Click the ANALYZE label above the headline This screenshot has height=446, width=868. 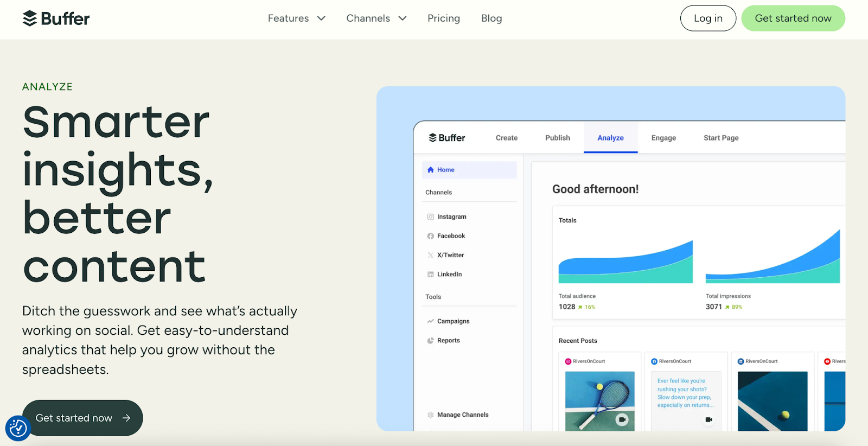(47, 87)
